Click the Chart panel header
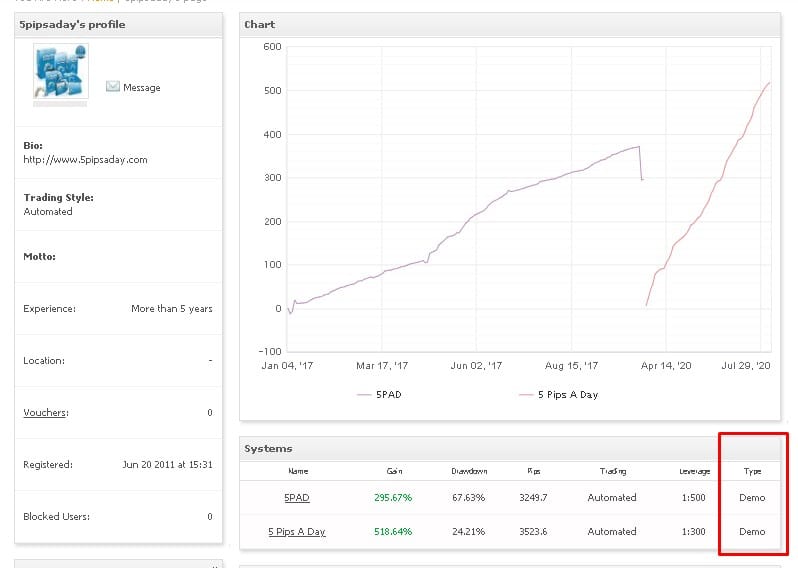The image size is (798, 568). tap(510, 24)
